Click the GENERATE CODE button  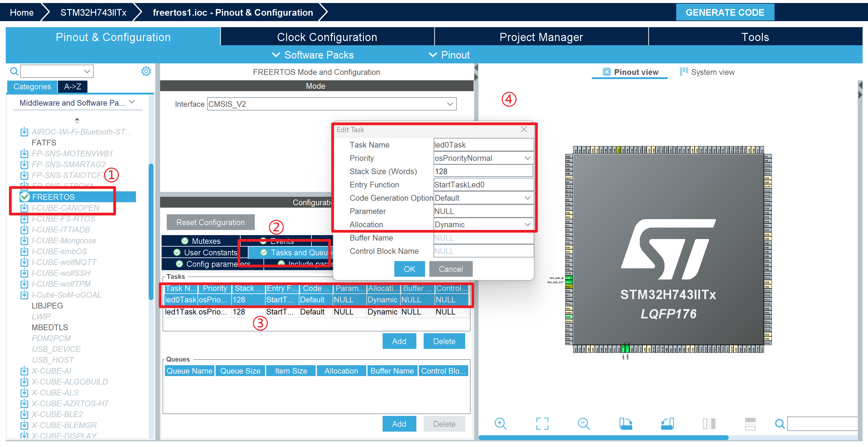point(725,12)
